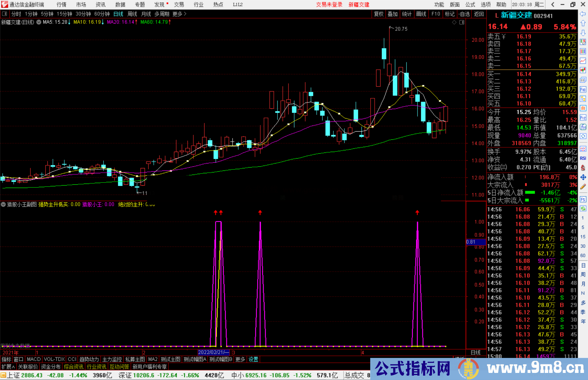
Task: Open the F10 company info sidebar icon
Action: coord(583,89)
